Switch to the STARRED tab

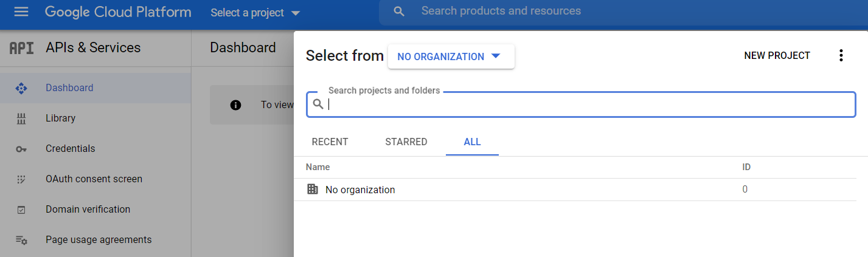406,142
